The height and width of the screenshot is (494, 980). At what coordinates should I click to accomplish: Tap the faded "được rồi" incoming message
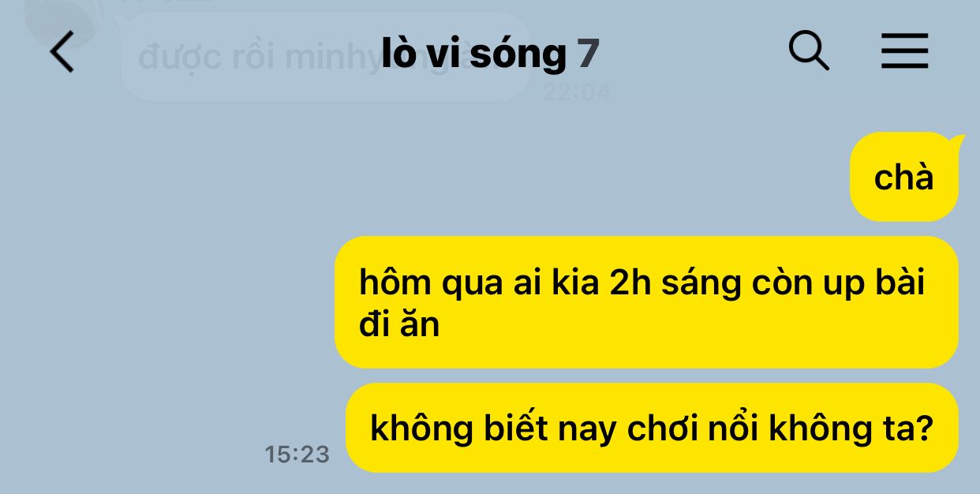[x=325, y=57]
